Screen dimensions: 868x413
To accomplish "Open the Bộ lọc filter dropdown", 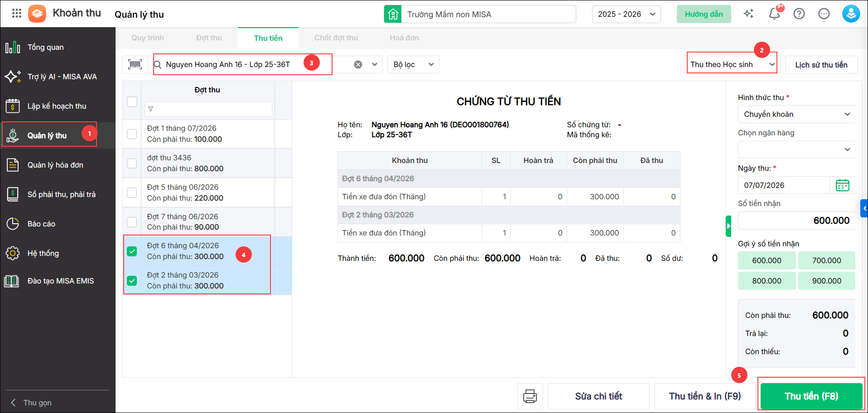I will [x=413, y=64].
